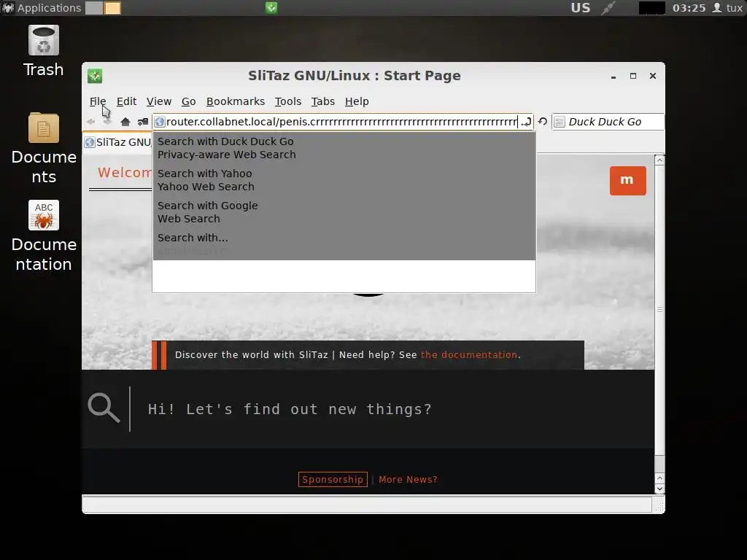Close the SliTaz browser window

pyautogui.click(x=653, y=76)
